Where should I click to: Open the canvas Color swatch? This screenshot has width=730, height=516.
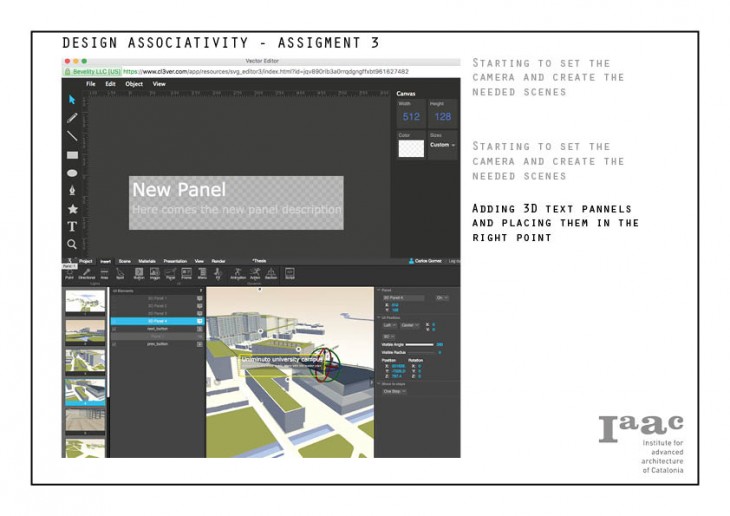[411, 148]
